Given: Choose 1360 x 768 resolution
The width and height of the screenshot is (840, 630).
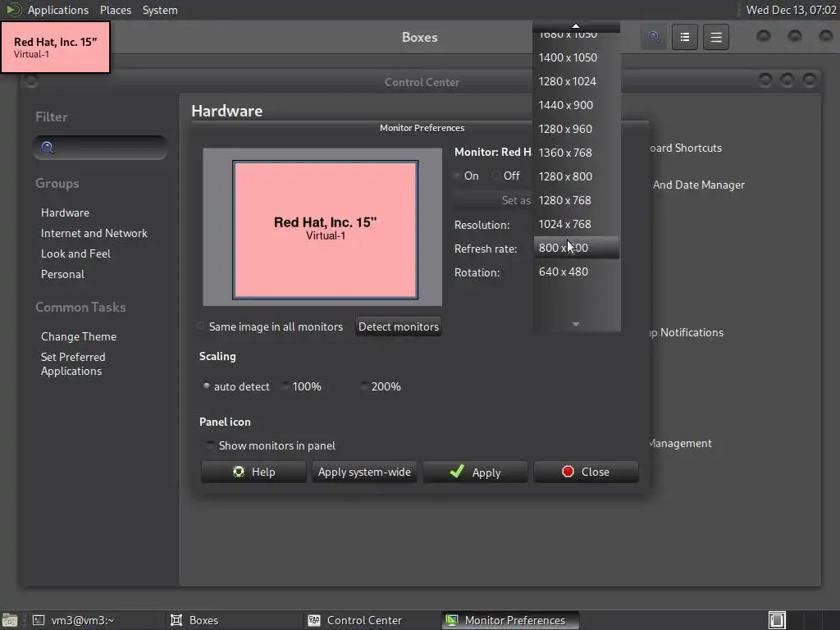Looking at the screenshot, I should click(577, 153).
